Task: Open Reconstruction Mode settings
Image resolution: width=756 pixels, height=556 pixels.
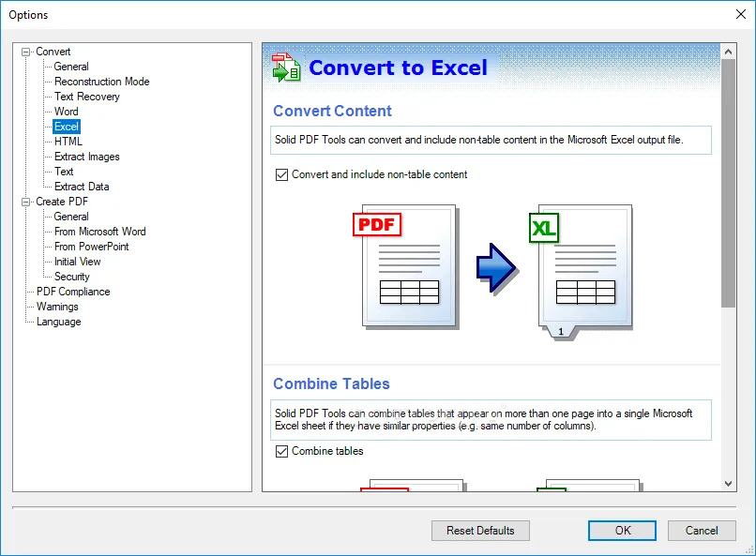Action: click(x=101, y=82)
